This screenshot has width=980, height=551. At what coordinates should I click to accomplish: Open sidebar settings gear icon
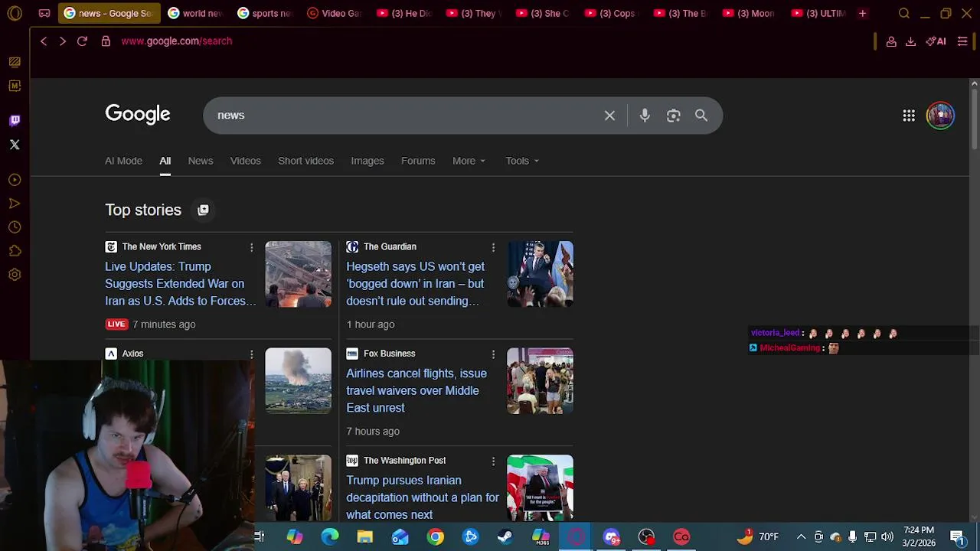pos(15,275)
